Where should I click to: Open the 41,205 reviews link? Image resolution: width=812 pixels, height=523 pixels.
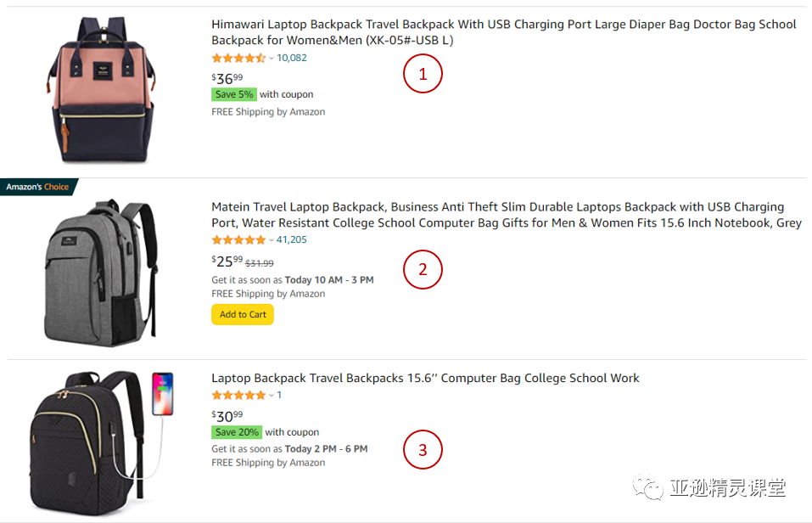292,240
